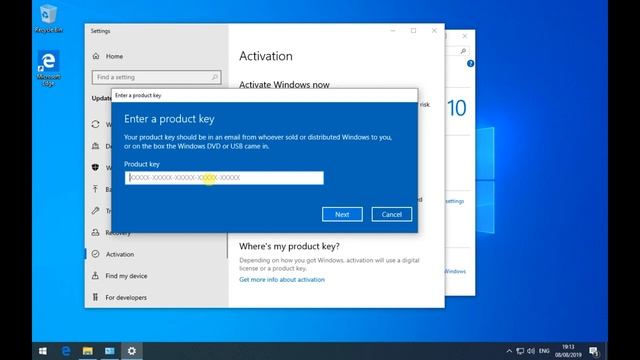Screen dimensions: 640x360
Task: Minimize the Settings window
Action: tap(393, 31)
